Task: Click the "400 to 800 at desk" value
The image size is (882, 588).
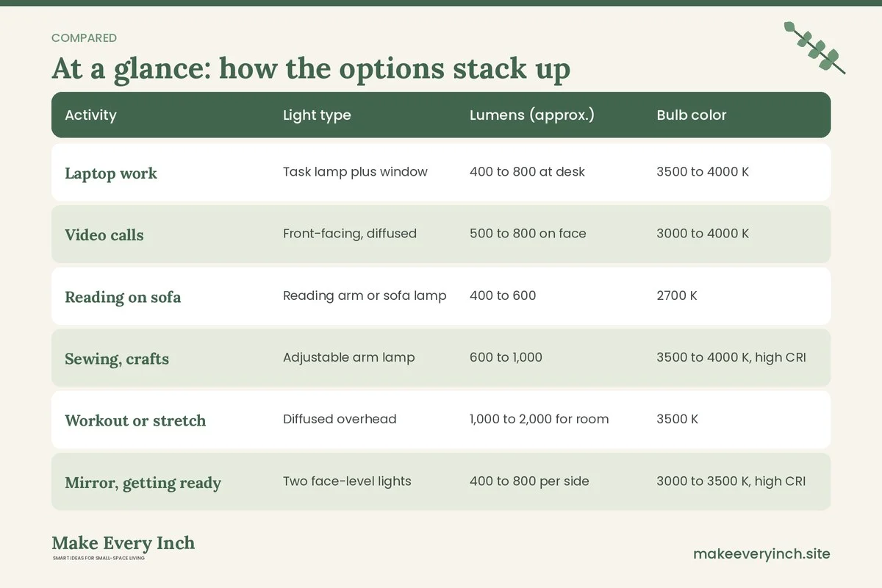Action: click(x=527, y=172)
